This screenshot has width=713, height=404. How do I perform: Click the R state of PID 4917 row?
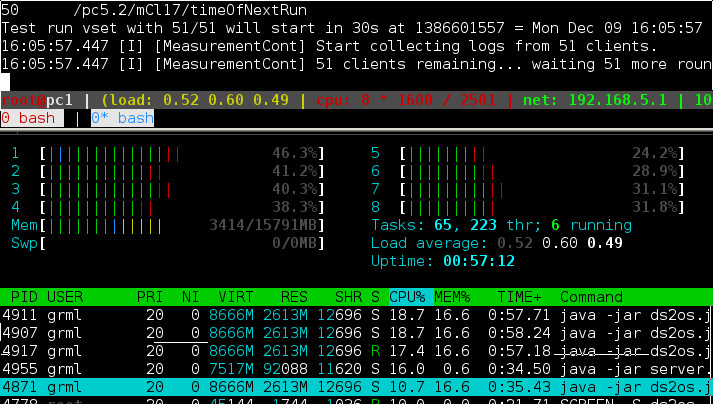(375, 351)
